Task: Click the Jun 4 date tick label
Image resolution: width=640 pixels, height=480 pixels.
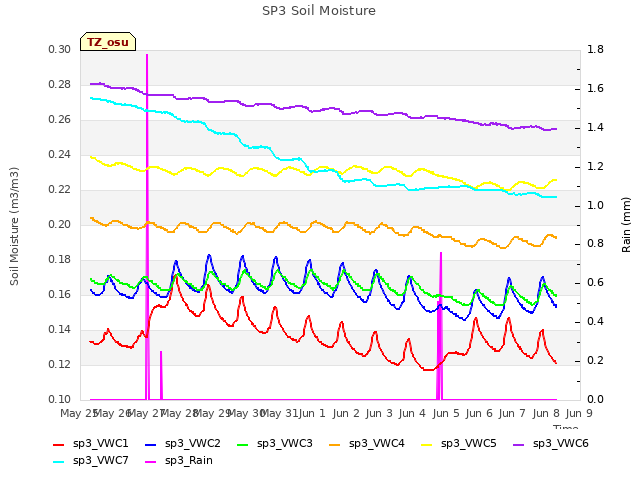Action: pyautogui.click(x=412, y=414)
